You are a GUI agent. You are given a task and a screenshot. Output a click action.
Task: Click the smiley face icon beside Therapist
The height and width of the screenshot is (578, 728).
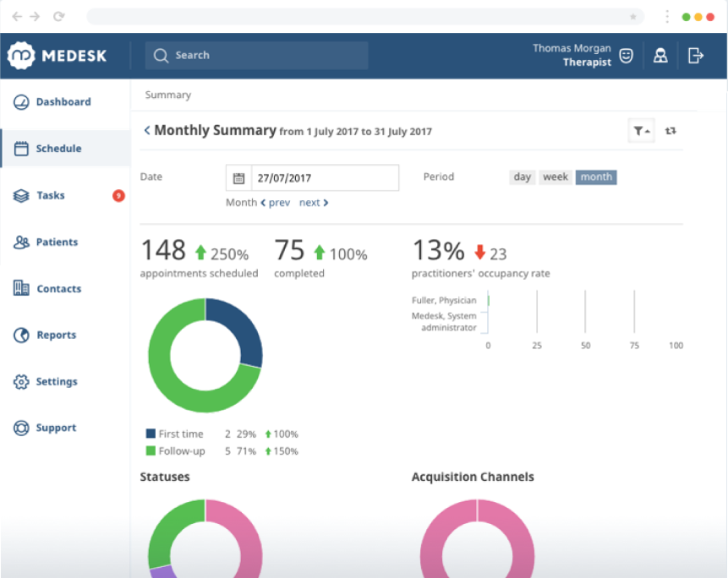pos(626,56)
